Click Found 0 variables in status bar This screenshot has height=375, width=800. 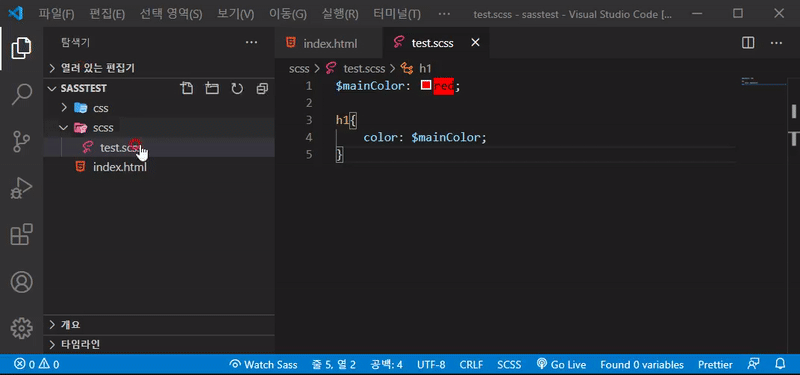(642, 364)
